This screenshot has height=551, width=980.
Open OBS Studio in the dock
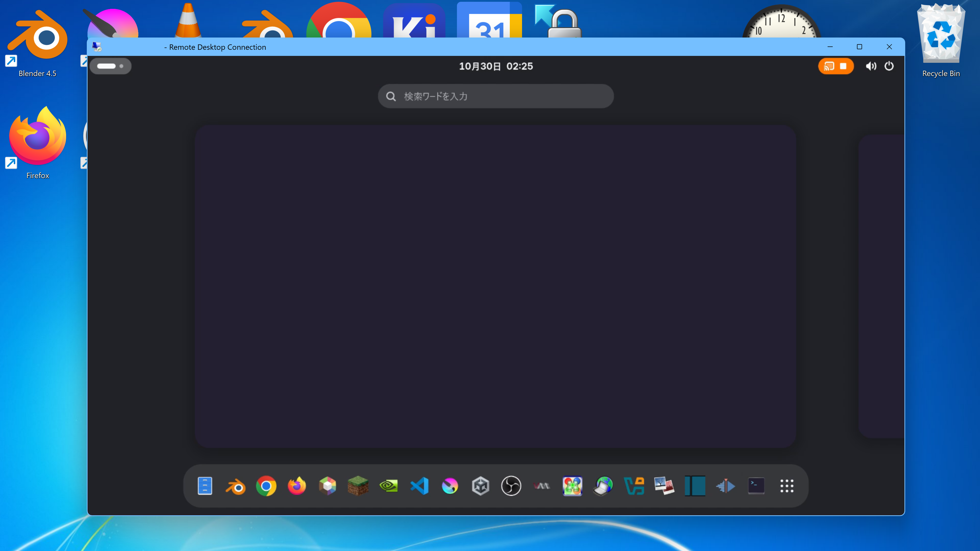(511, 486)
